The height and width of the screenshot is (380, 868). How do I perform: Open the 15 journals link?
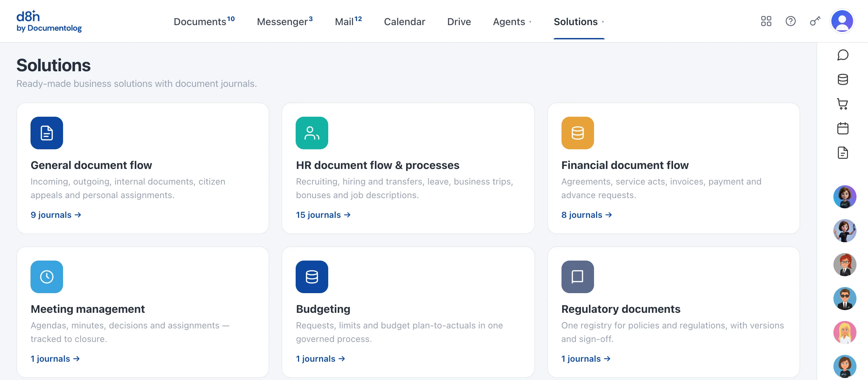[x=323, y=215]
